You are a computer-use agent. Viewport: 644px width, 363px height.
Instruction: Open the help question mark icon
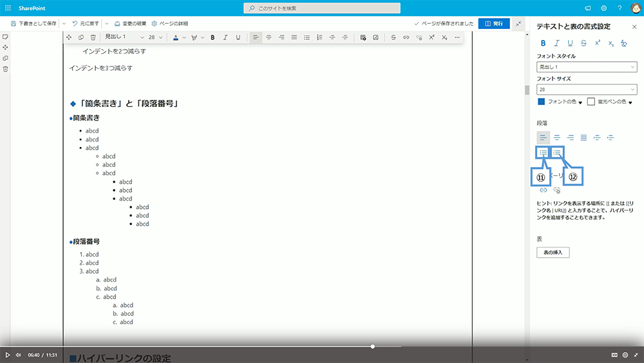[620, 8]
